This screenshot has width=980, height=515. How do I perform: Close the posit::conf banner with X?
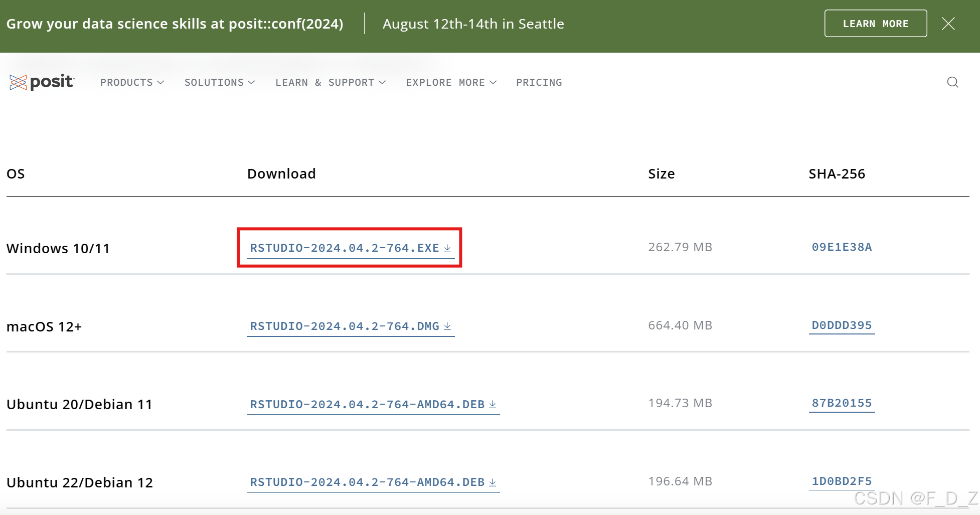point(948,24)
